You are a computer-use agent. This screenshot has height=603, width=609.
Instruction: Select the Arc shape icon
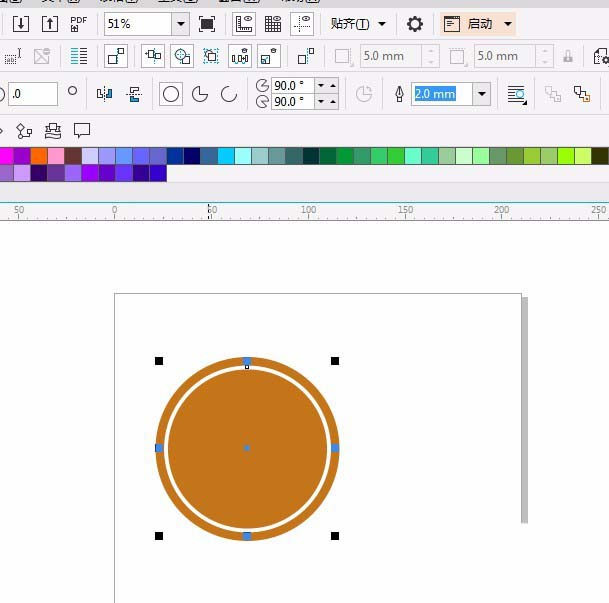point(228,94)
